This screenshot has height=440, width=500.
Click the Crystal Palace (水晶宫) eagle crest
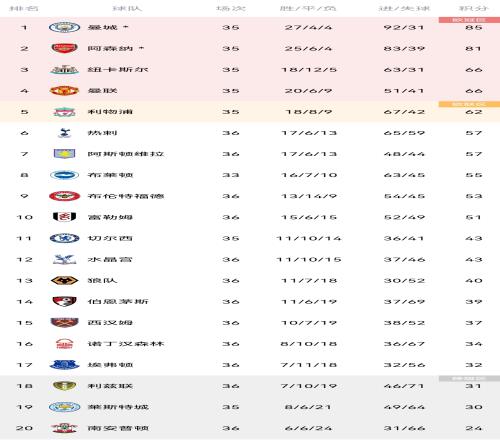(x=64, y=260)
